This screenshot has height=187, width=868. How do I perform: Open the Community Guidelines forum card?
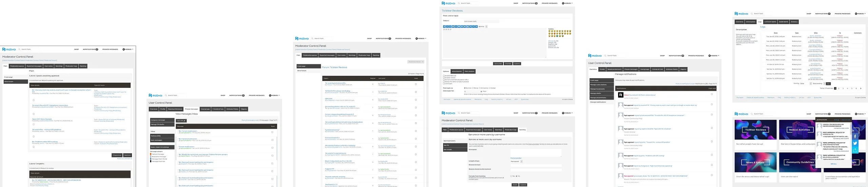[x=800, y=162]
